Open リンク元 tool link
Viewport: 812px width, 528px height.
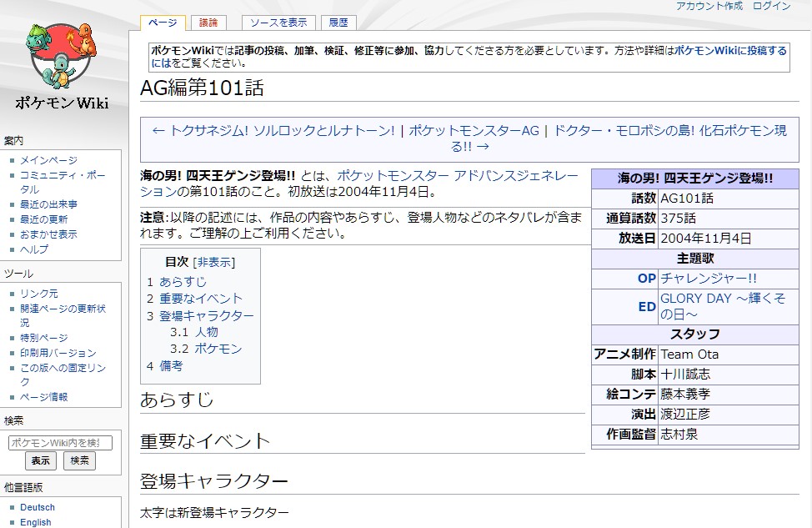[39, 294]
